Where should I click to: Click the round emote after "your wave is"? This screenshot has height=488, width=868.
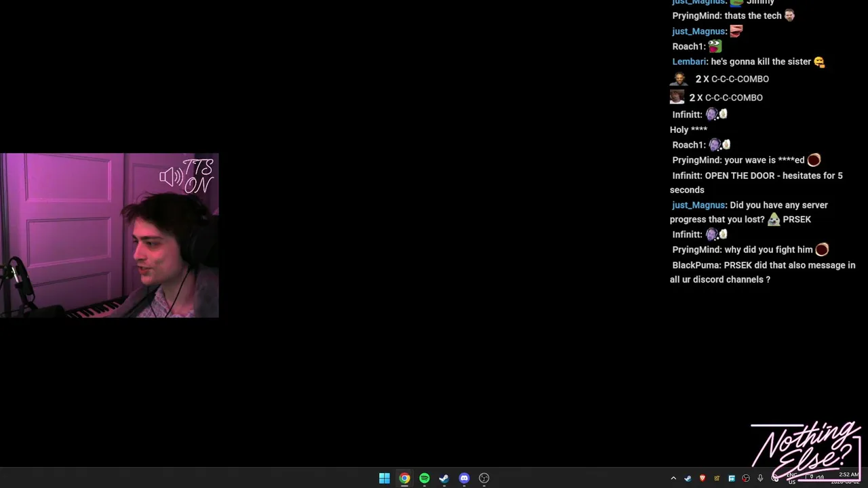[x=814, y=160]
